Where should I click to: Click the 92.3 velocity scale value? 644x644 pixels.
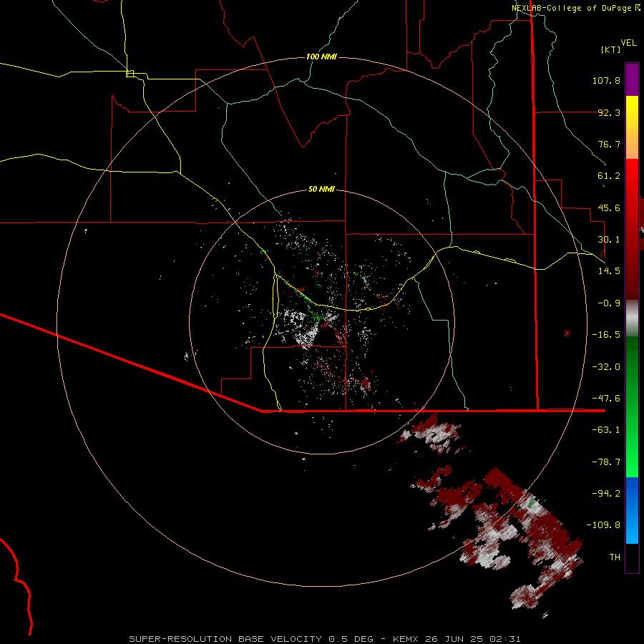(x=609, y=112)
